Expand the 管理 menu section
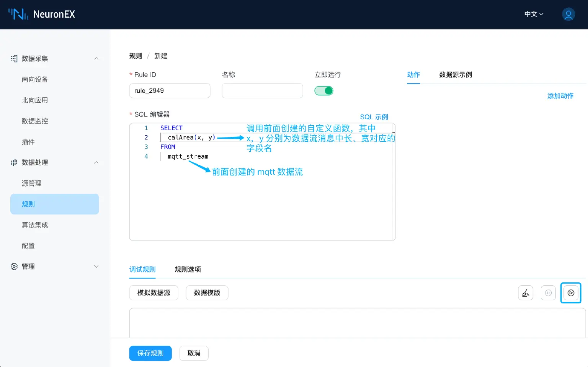This screenshot has width=588, height=367. (96, 266)
